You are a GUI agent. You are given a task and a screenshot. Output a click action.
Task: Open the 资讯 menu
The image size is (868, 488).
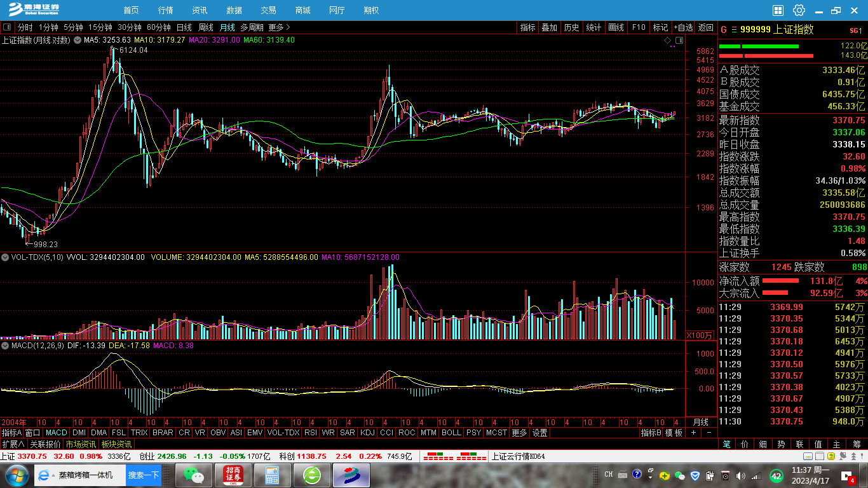point(200,10)
